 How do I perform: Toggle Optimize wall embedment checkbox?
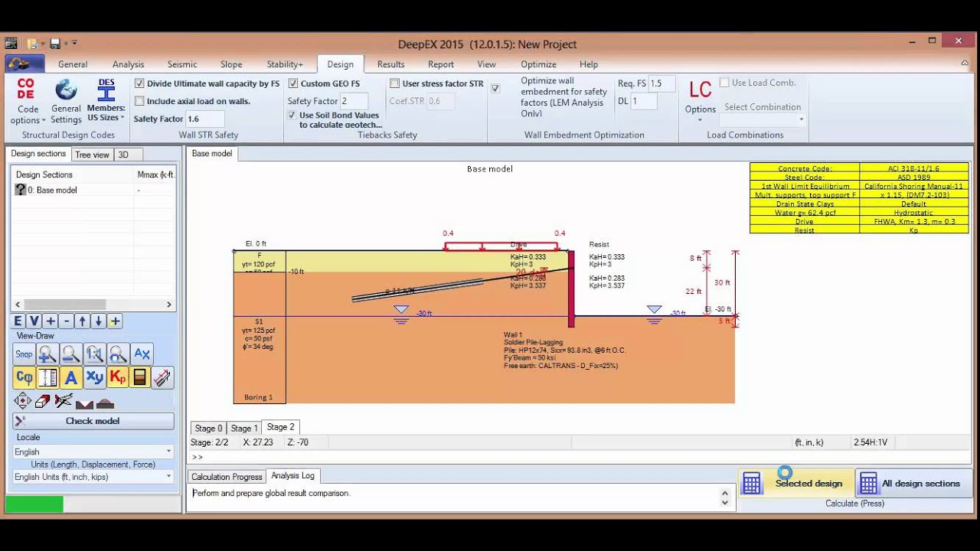(495, 89)
